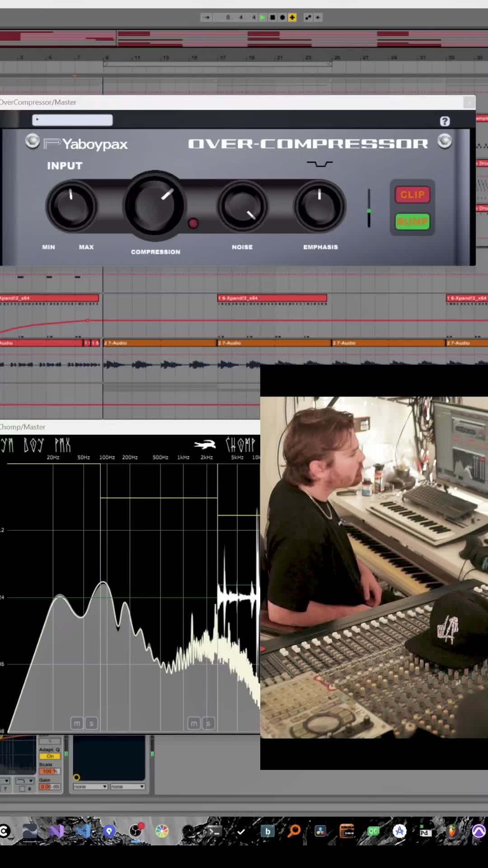488x868 pixels.
Task: Click the mid band 's' solo button in Chomp
Action: (x=208, y=723)
